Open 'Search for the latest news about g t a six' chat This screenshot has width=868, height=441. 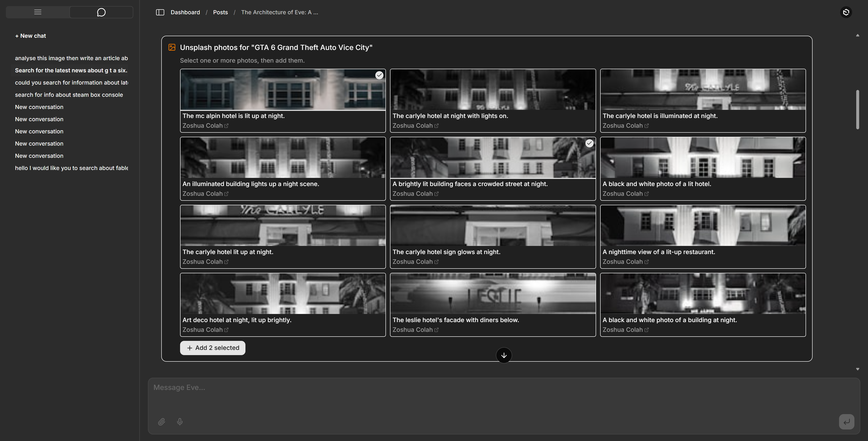point(71,70)
